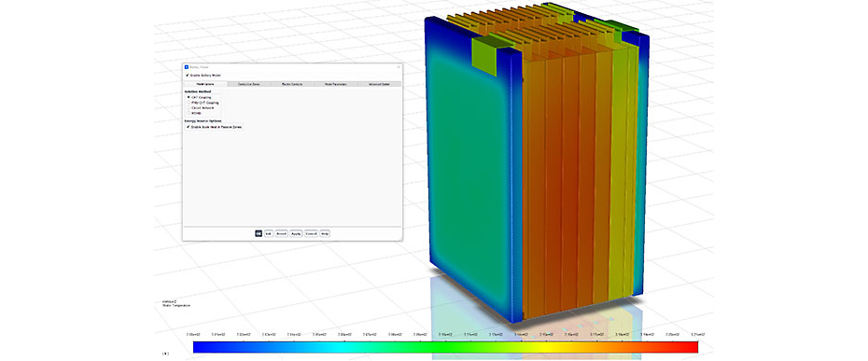The width and height of the screenshot is (868, 361).
Task: Cancel the Battery Model dialog
Action: coord(311,233)
